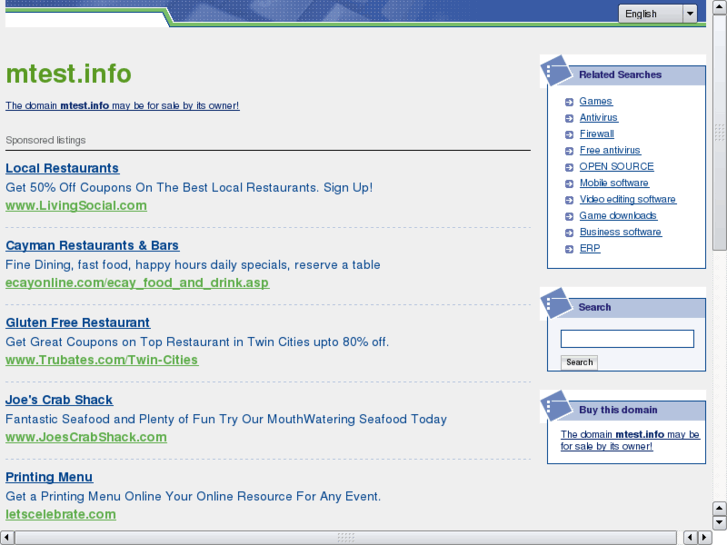
Task: Open the Gluten Free Restaurant listing
Action: (x=78, y=322)
